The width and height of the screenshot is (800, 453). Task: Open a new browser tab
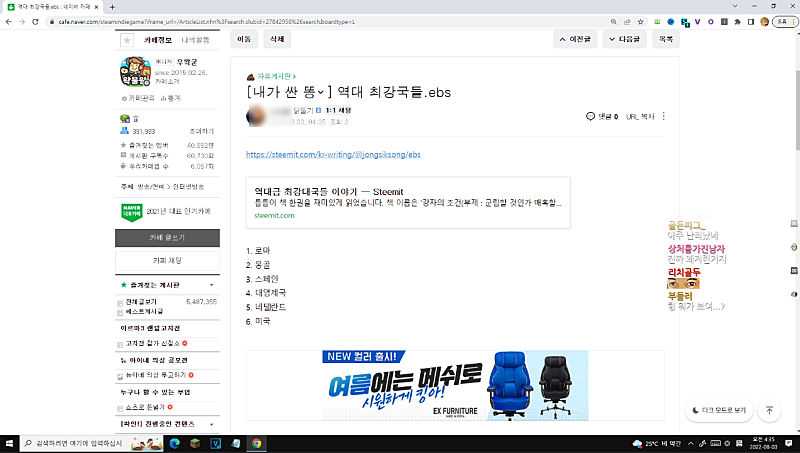tap(112, 7)
